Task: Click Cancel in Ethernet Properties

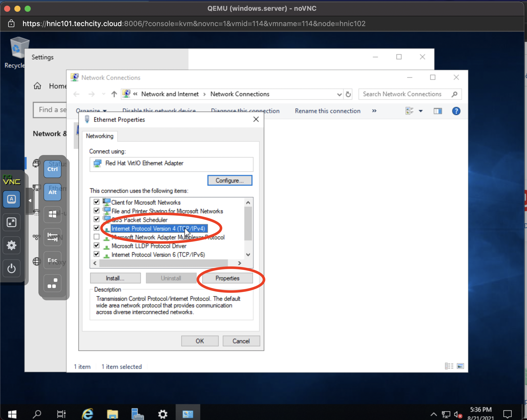Action: (241, 341)
